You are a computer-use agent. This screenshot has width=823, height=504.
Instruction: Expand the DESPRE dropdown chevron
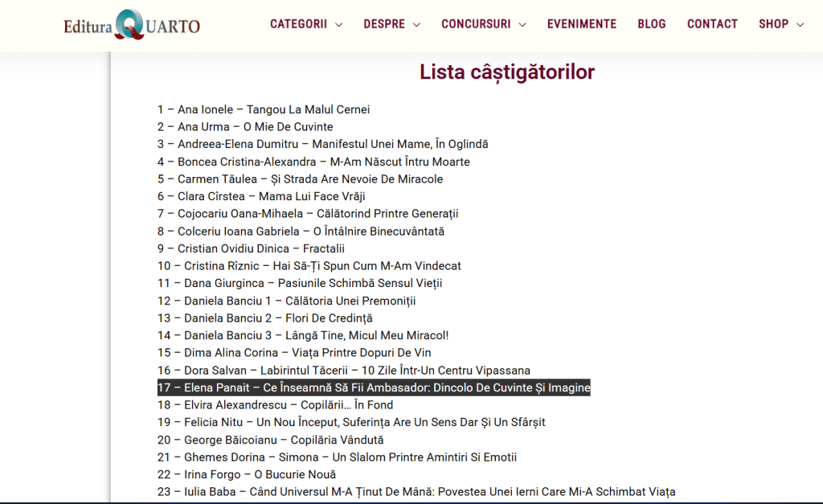coord(416,25)
